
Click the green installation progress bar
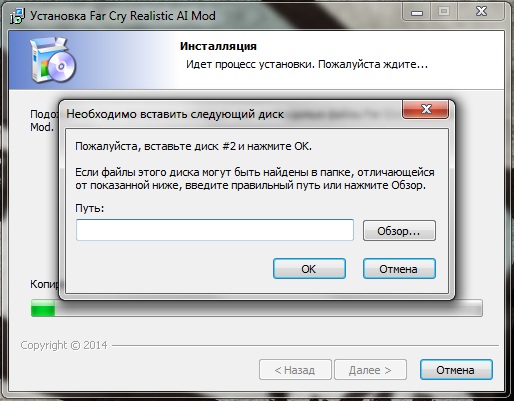(257, 308)
